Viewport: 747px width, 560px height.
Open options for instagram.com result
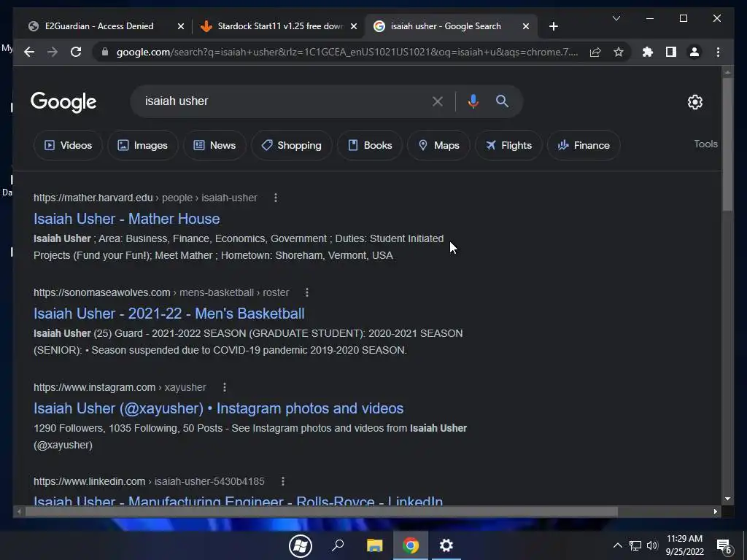coord(225,387)
